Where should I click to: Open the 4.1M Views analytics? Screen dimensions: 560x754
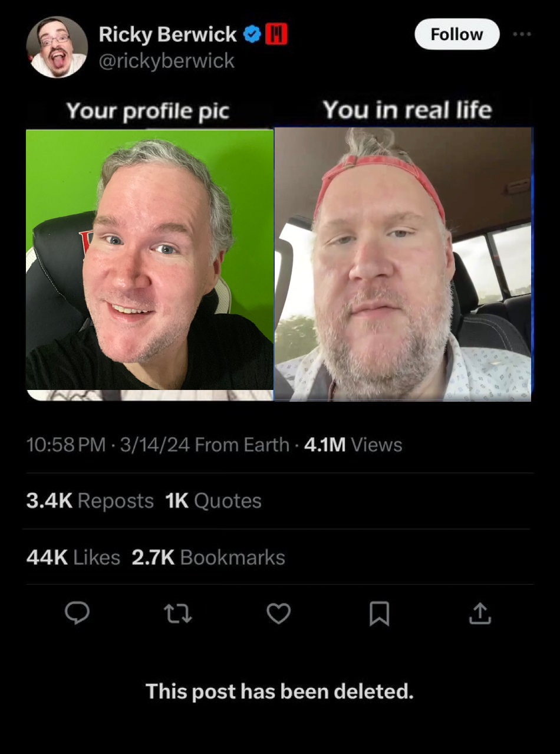(x=353, y=444)
